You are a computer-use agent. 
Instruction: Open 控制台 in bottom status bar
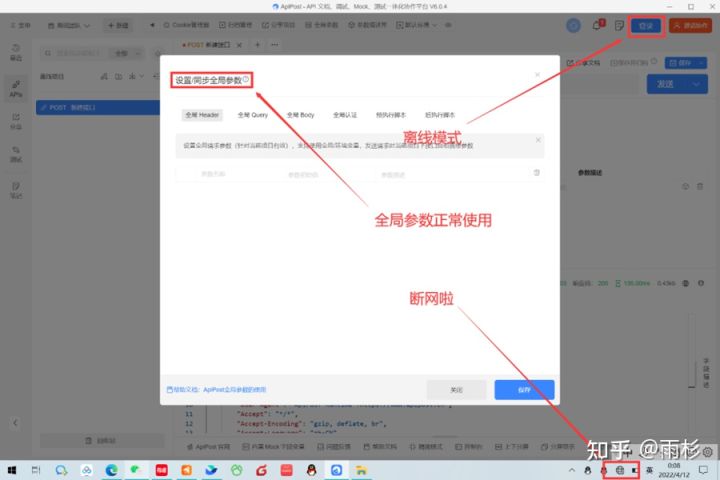click(469, 446)
